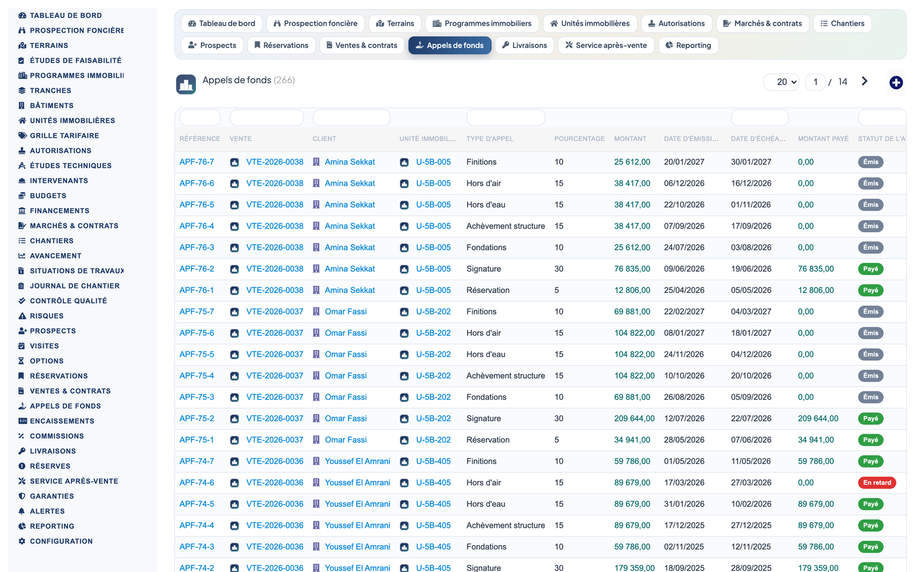Click VTE-2026-0038 link in APF-76-6 row
Viewport: 924px width, 572px height.
[275, 184]
